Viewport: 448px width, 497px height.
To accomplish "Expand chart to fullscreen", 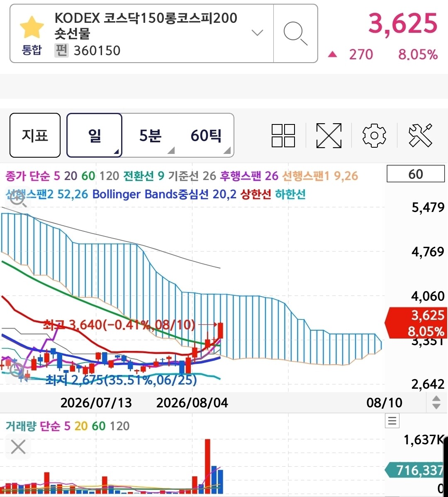I will [329, 135].
